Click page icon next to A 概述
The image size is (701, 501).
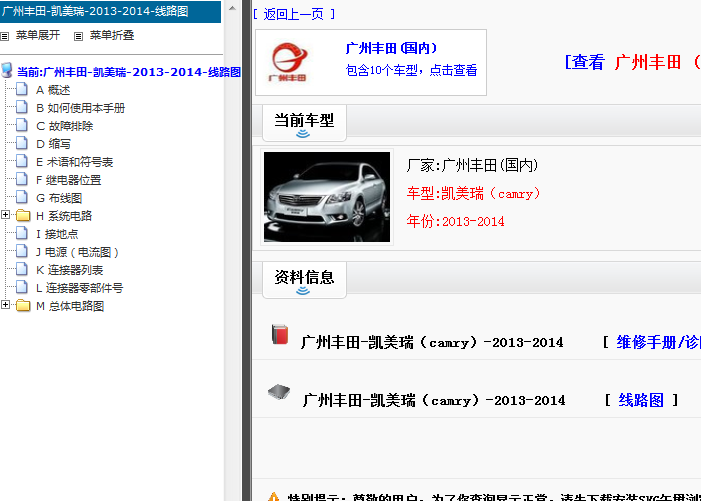pyautogui.click(x=21, y=89)
